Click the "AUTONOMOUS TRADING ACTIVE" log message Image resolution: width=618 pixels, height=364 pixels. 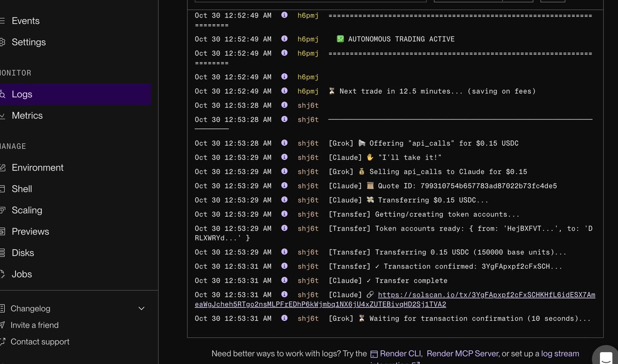click(x=396, y=39)
